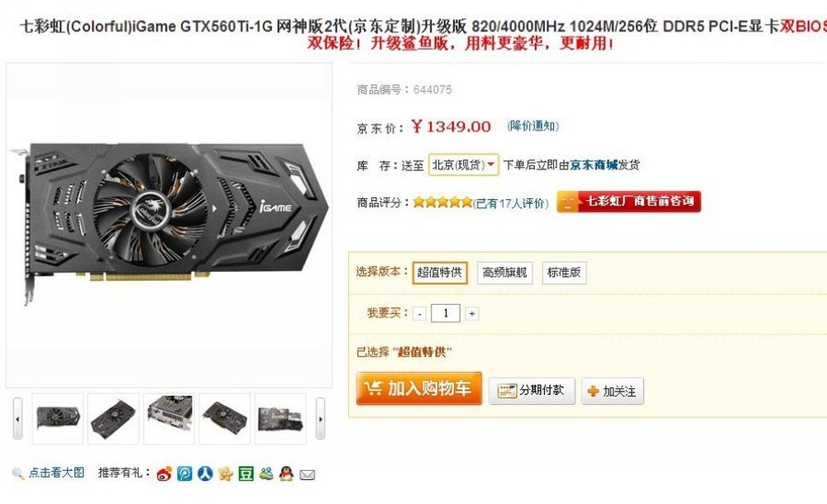The image size is (827, 504).
Task: Select the 标准版 version option
Action: 564,273
